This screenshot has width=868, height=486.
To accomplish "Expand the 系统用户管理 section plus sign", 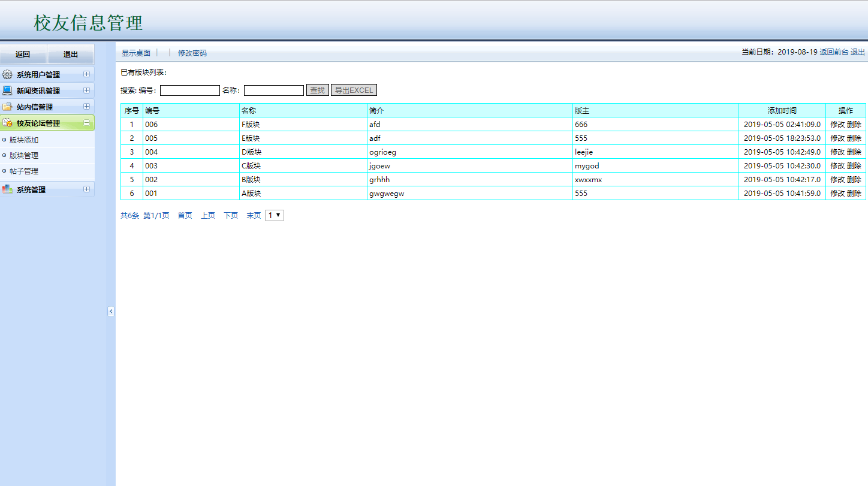I will (86, 74).
